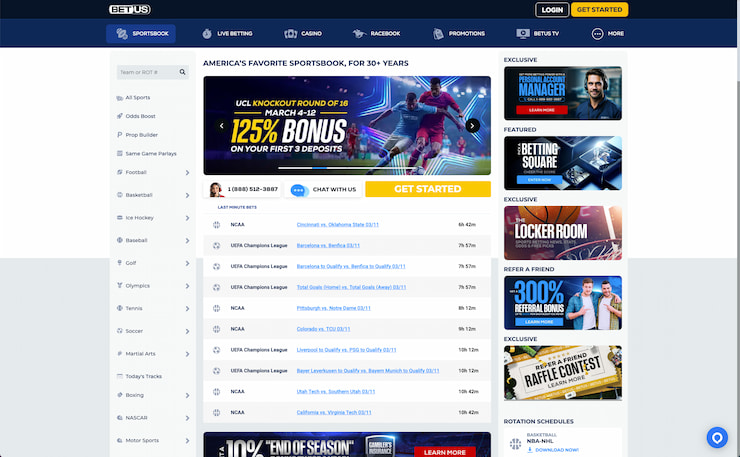Go to next banner slide
This screenshot has height=457, width=740.
tap(472, 126)
